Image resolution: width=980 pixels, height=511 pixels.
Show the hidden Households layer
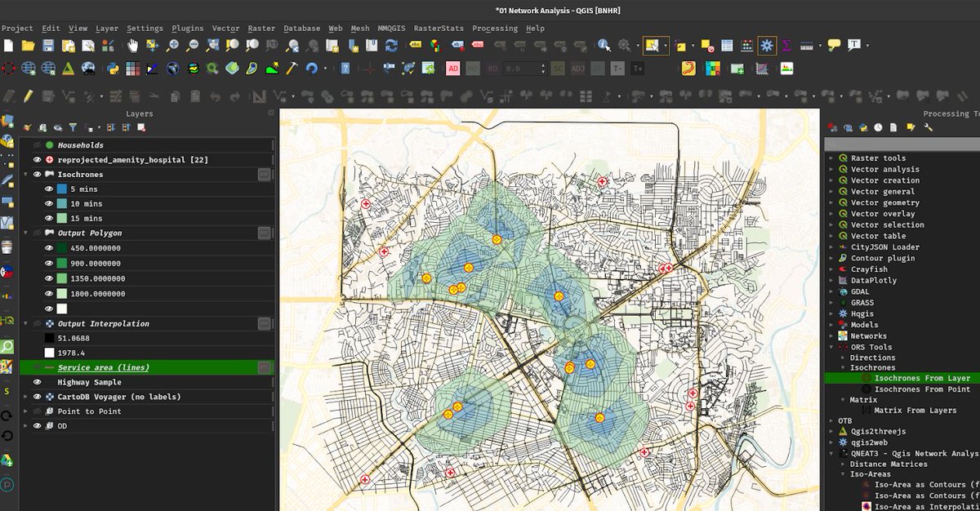[37, 144]
